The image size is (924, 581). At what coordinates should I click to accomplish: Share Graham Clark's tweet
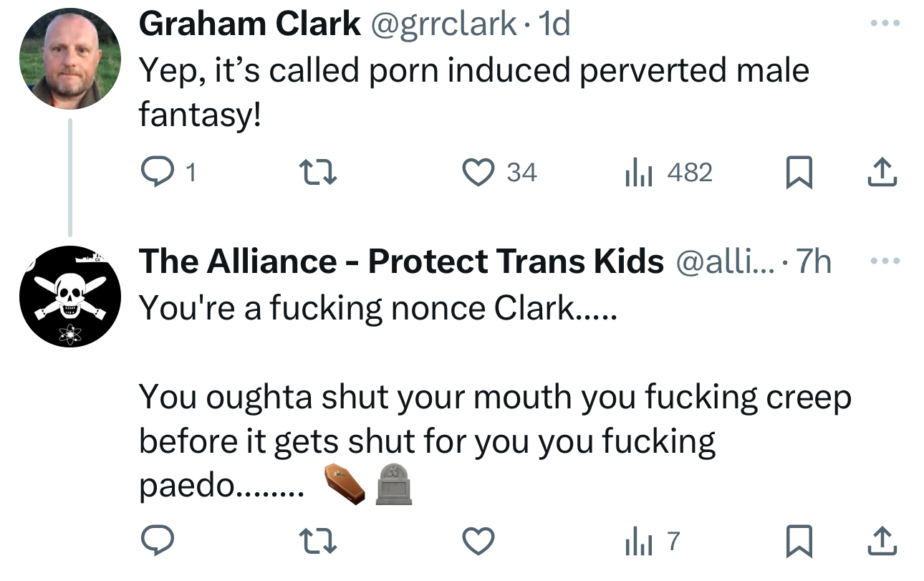[x=882, y=172]
